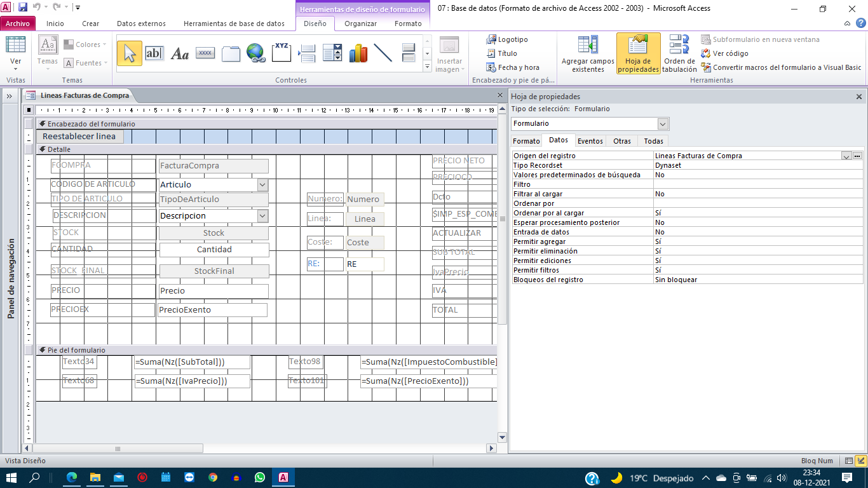This screenshot has width=868, height=488.
Task: Open the Datos externos tab
Action: point(141,24)
